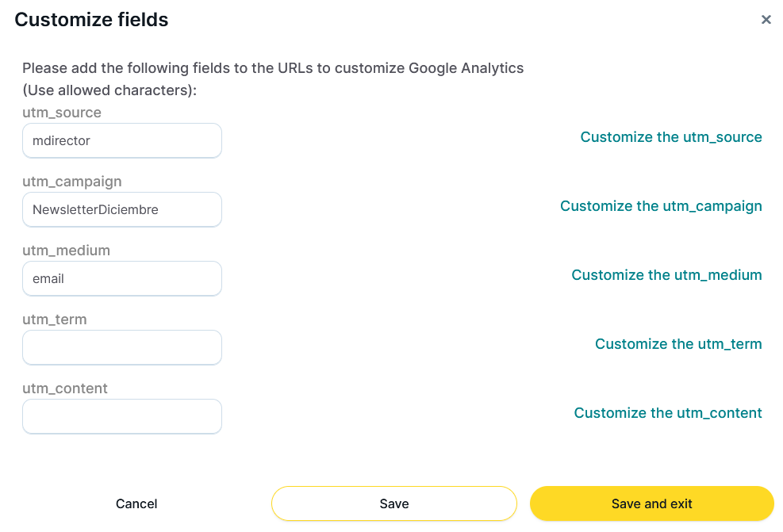Select the utm_medium field with email

[x=122, y=278]
